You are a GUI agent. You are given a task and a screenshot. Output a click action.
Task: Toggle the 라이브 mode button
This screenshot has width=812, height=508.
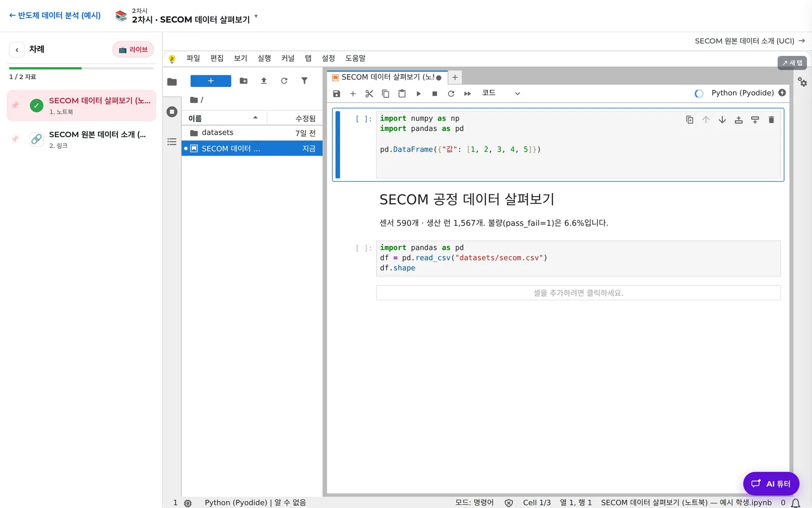click(x=133, y=49)
